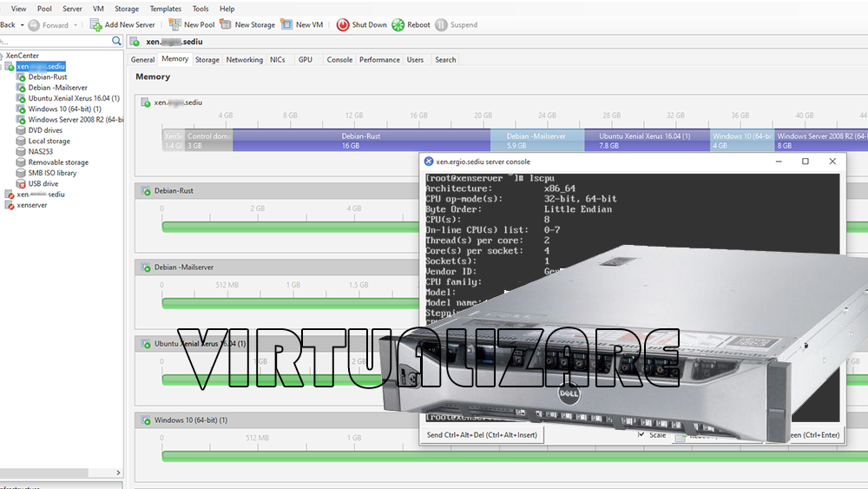Screen dimensions: 868x489
Task: Click the DVD drives storage icon
Action: [21, 130]
